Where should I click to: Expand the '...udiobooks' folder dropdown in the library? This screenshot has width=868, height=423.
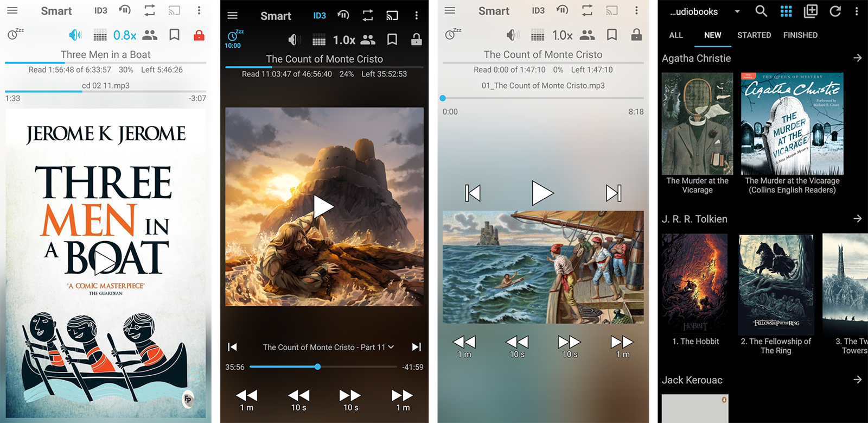(x=705, y=11)
